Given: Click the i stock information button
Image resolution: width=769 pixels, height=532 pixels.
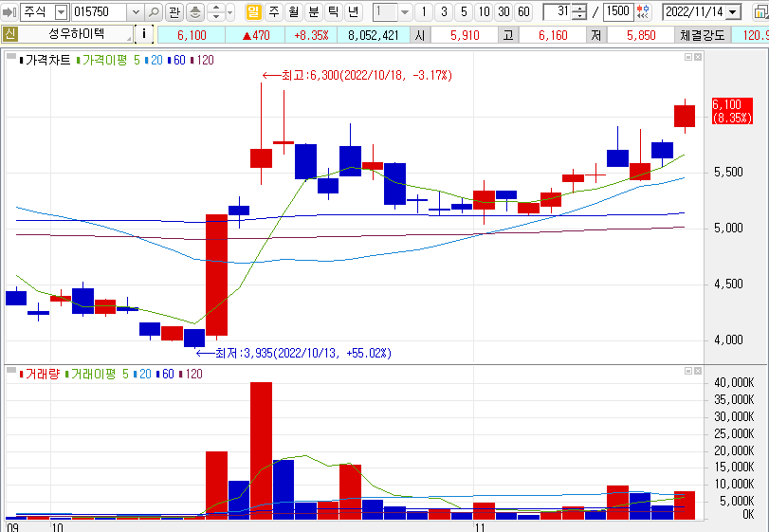Looking at the screenshot, I should (144, 35).
